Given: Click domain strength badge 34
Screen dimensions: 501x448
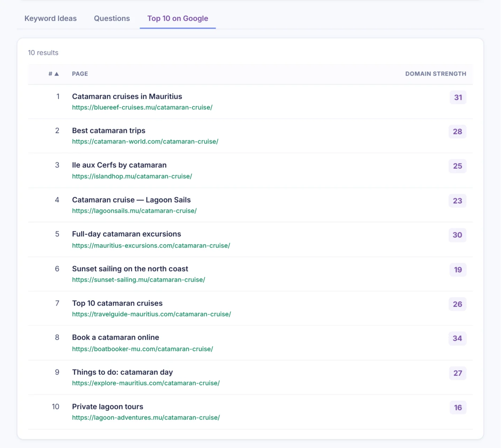Looking at the screenshot, I should (x=457, y=338).
